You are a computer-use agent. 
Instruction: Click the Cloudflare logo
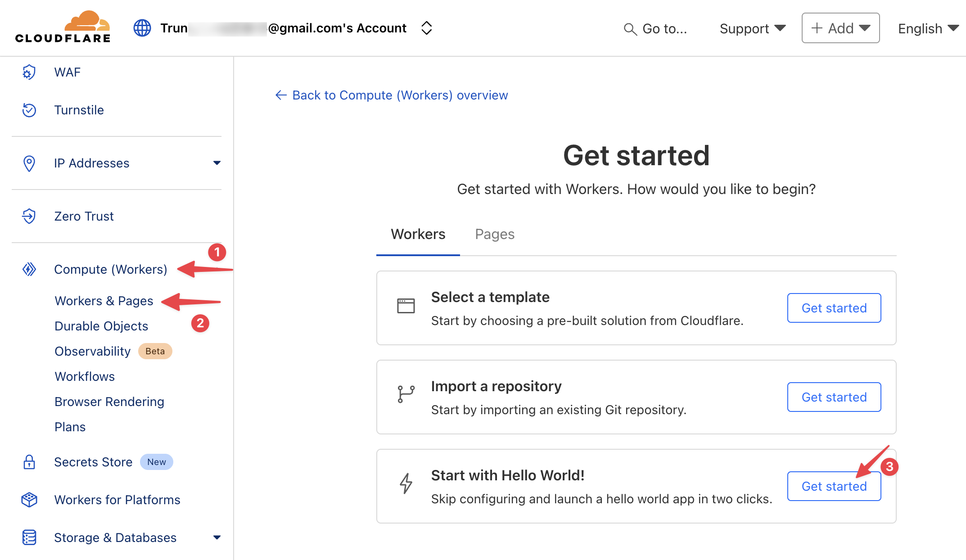63,27
